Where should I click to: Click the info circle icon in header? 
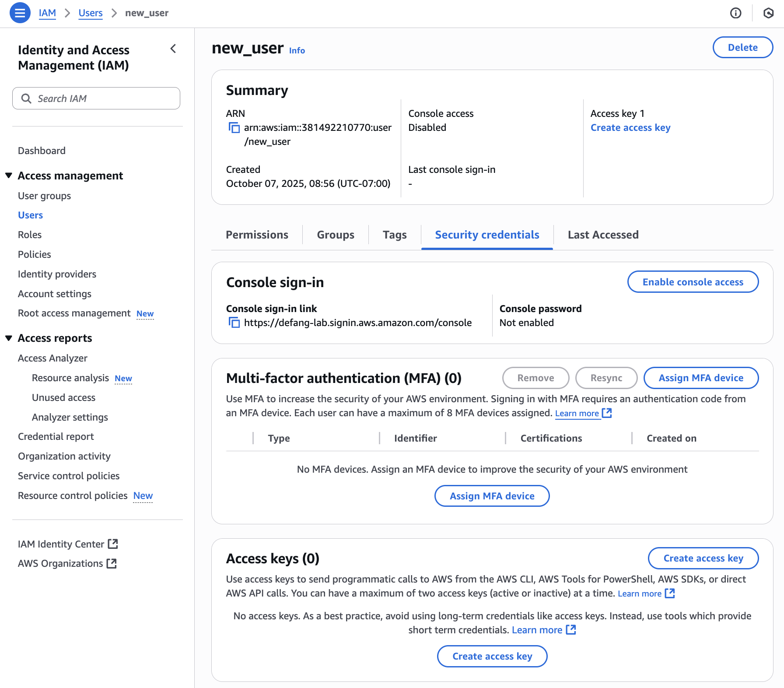point(735,13)
